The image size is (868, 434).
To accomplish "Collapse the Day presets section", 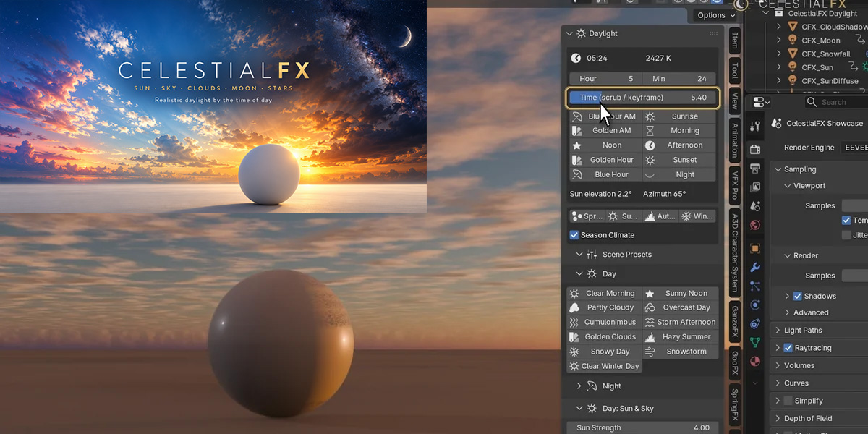I will (x=579, y=274).
